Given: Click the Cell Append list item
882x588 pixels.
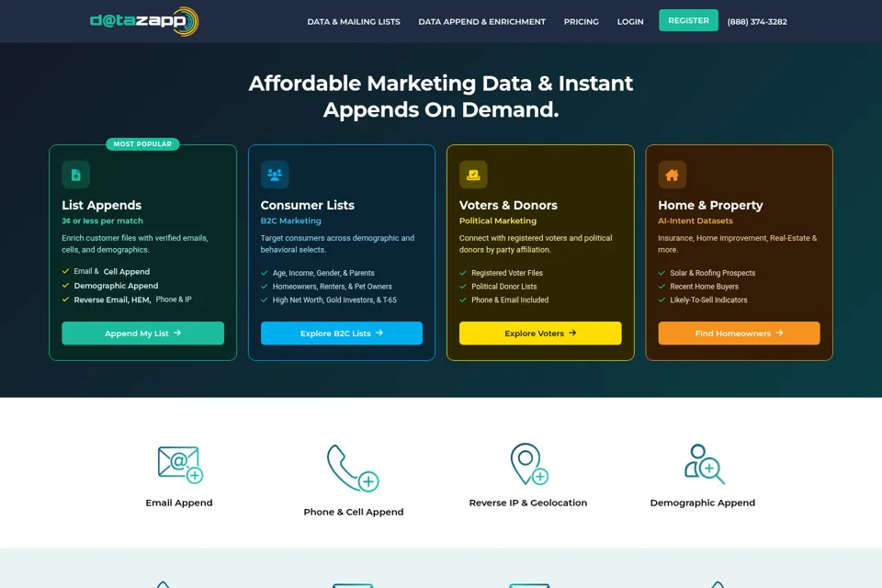Looking at the screenshot, I should pyautogui.click(x=126, y=272).
